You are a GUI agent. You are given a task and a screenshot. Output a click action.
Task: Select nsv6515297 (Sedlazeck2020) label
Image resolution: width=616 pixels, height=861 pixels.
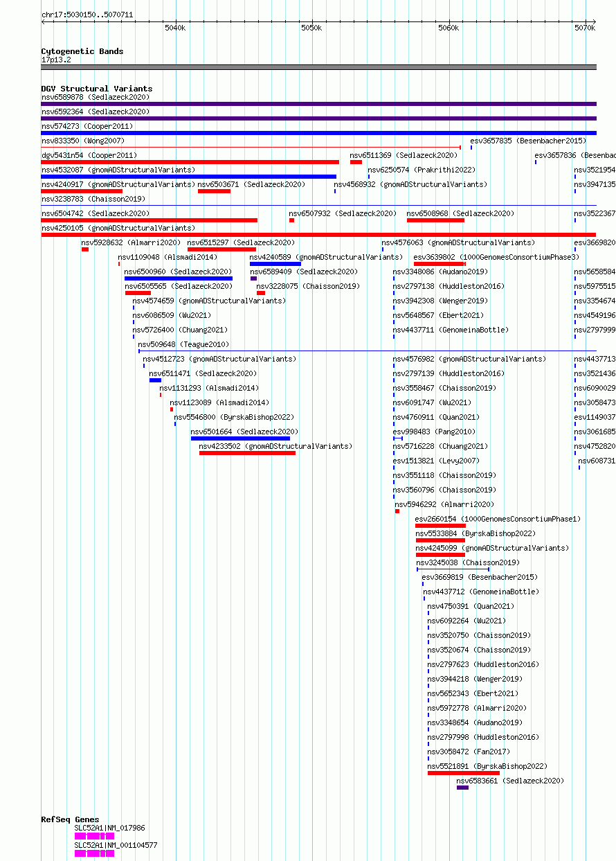(x=241, y=242)
